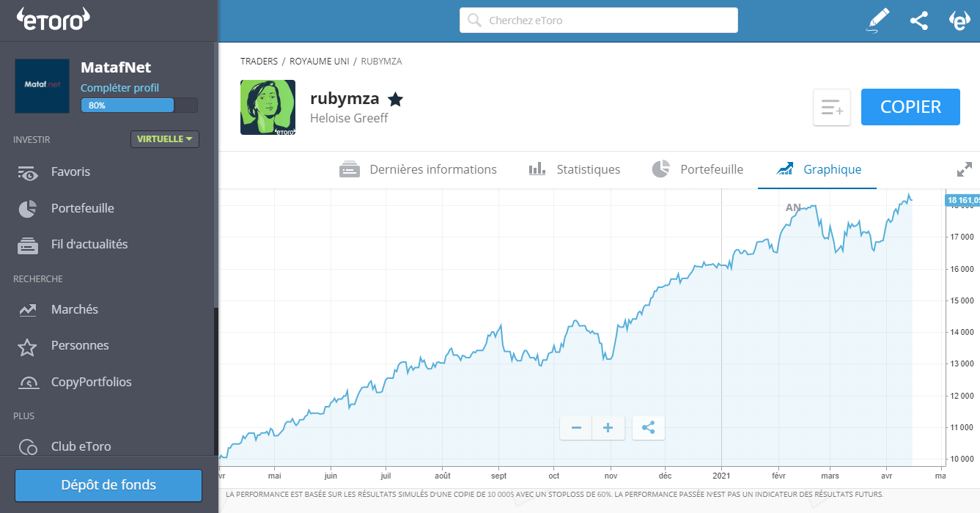Click the Marchés trend chart icon
The height and width of the screenshot is (513, 980).
point(28,310)
